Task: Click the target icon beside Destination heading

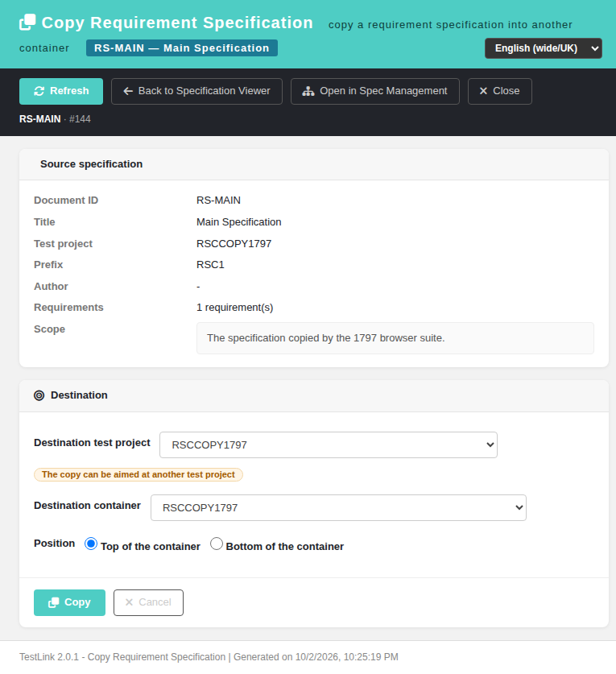Action: pos(39,395)
